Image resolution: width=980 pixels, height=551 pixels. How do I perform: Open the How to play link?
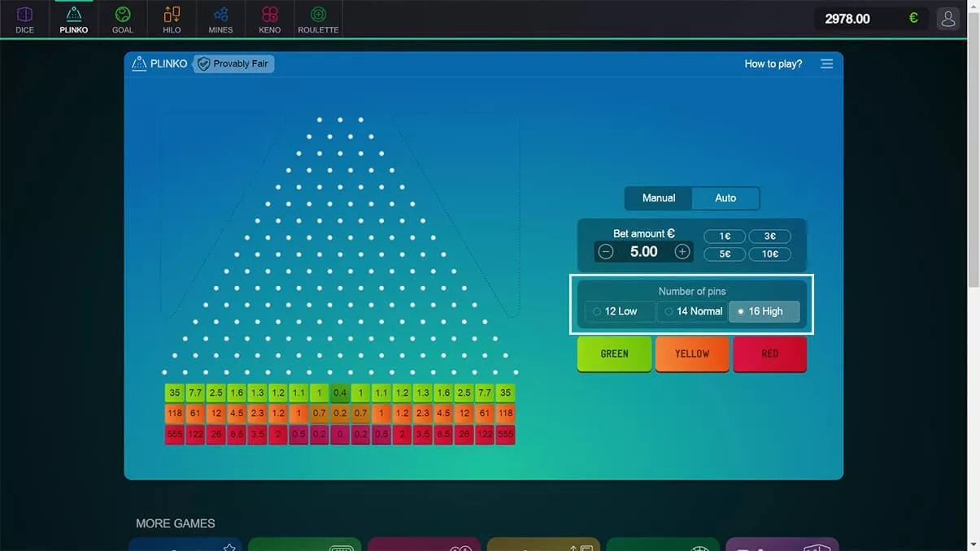(x=772, y=63)
